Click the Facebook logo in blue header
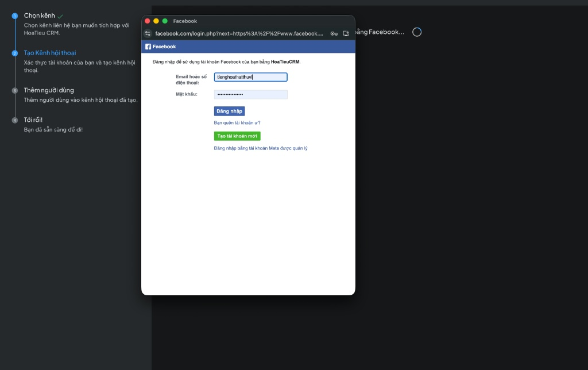588x370 pixels. (148, 47)
